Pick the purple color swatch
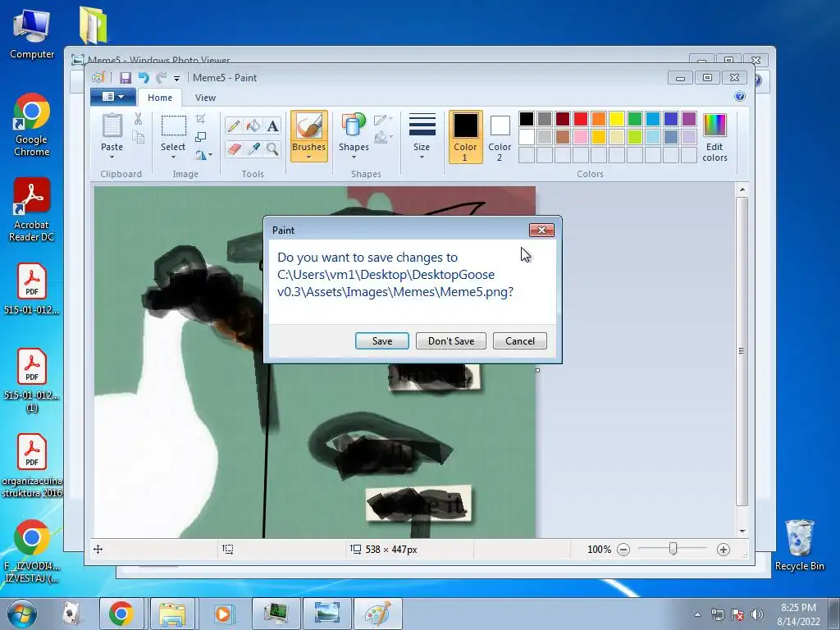Viewport: 840px width, 630px height. point(689,118)
